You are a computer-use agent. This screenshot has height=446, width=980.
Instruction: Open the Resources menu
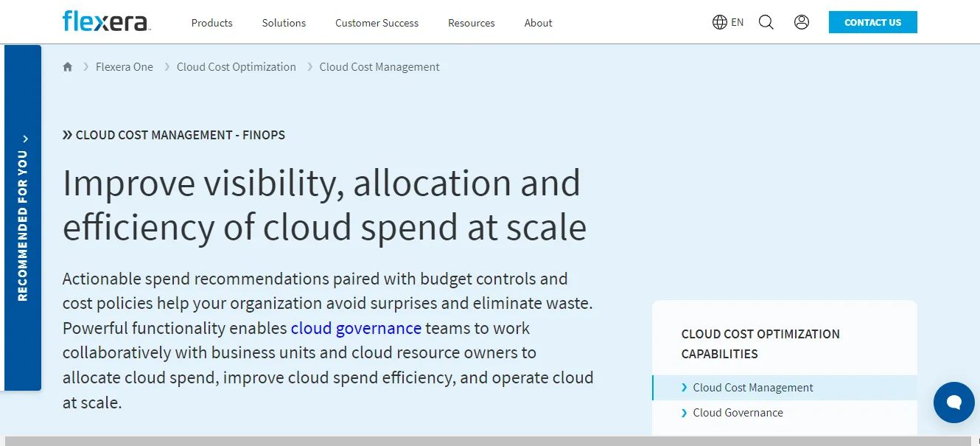click(472, 23)
